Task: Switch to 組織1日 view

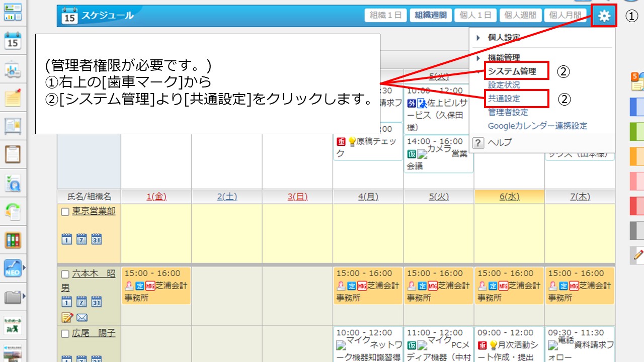Action: coord(385,16)
